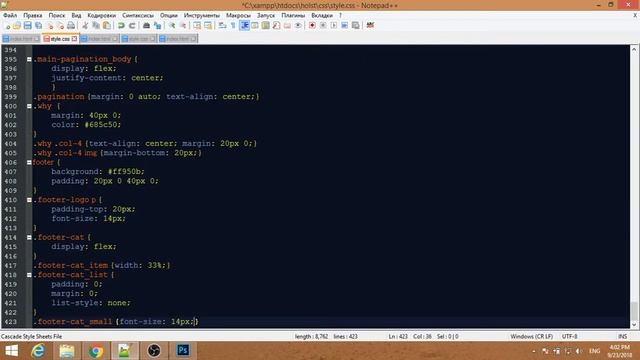Click the spell check ABC icon

click(x=370, y=25)
